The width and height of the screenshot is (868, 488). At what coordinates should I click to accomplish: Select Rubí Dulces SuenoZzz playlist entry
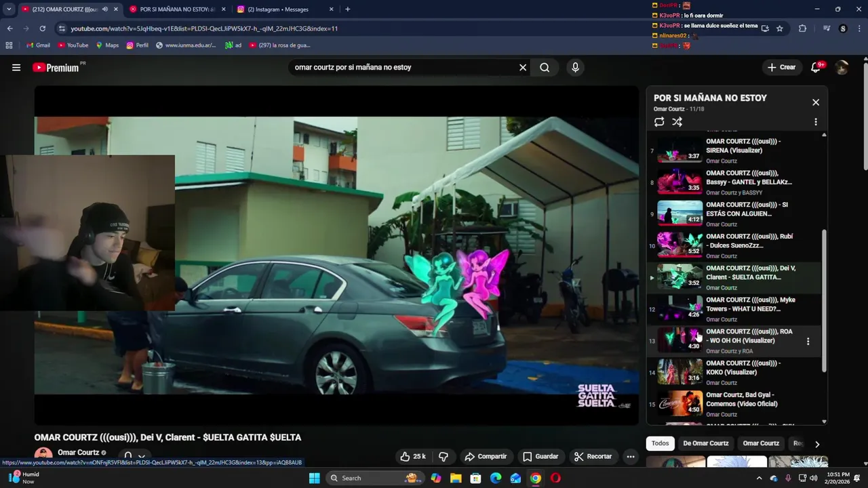[x=732, y=245]
